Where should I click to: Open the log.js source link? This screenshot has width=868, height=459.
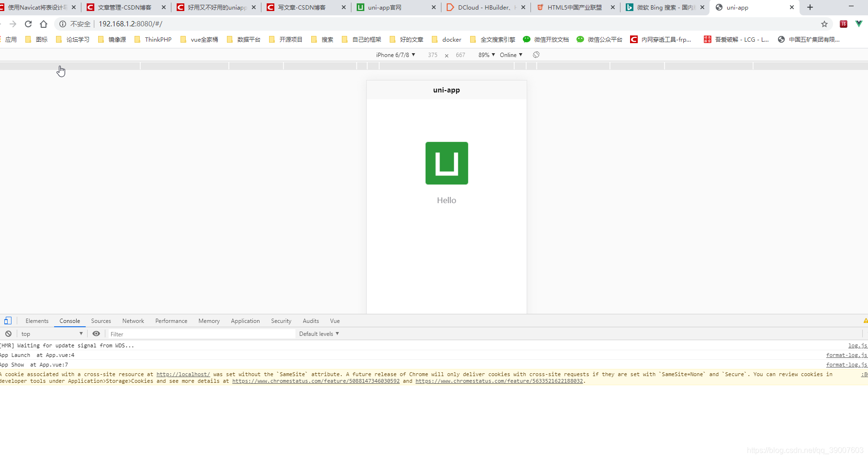[858, 345]
